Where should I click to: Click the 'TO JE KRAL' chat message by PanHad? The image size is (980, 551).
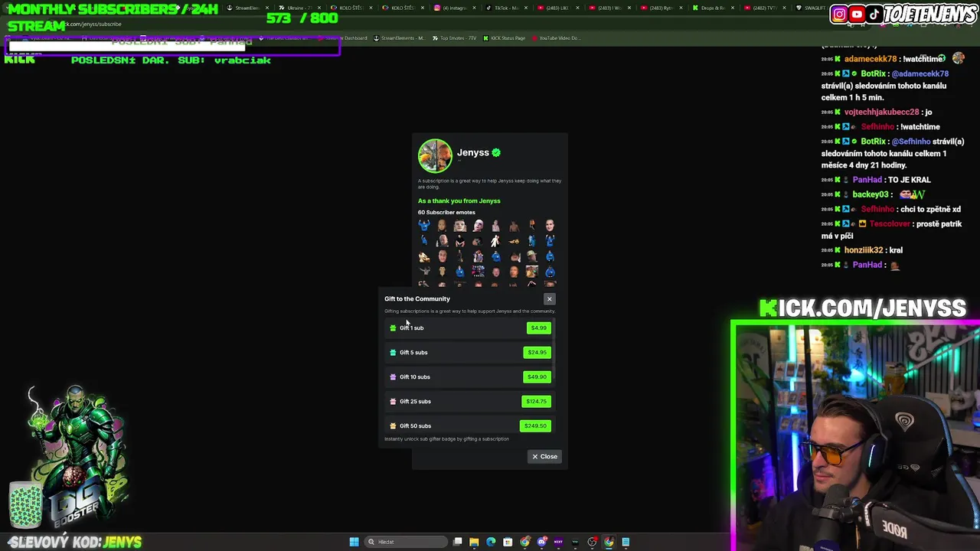[910, 180]
